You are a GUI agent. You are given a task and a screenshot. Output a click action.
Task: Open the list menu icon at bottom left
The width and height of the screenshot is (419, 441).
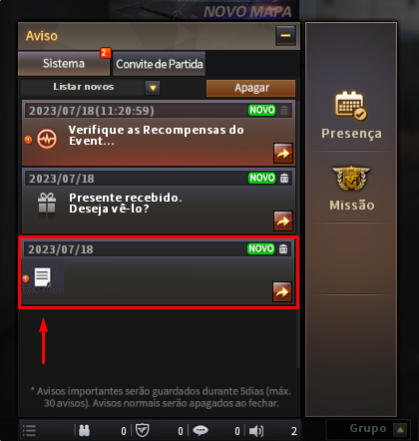tap(29, 430)
